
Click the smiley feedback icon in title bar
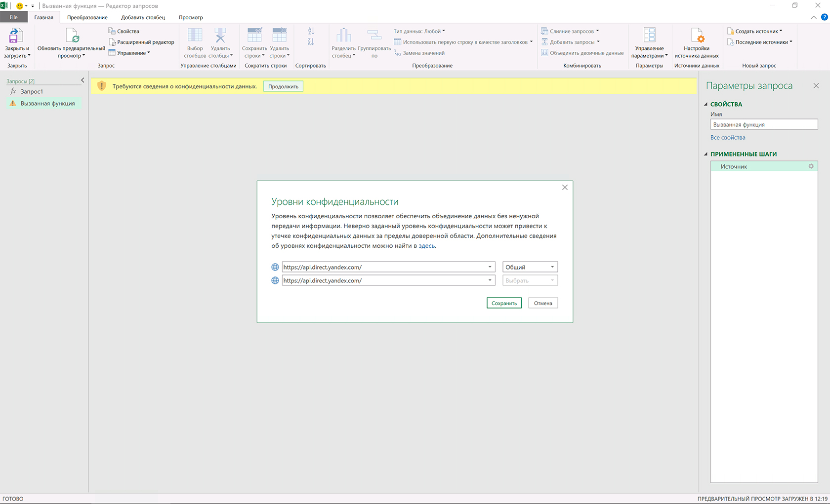pos(20,6)
